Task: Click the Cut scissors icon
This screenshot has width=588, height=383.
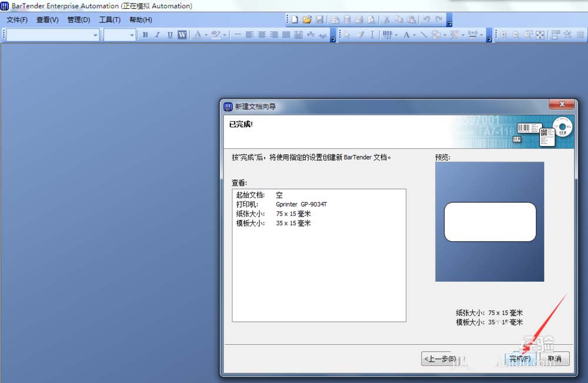Action: click(x=387, y=19)
